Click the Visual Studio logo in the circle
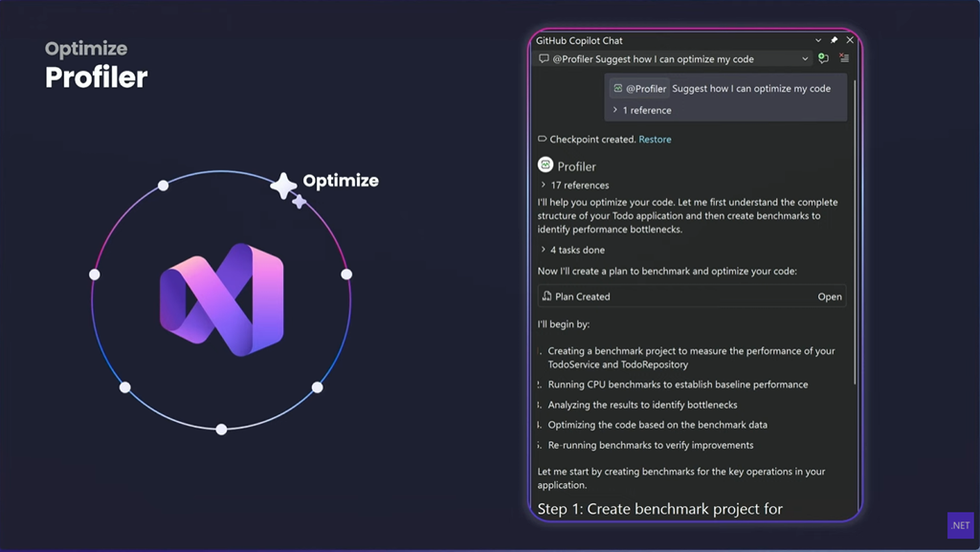The height and width of the screenshot is (552, 980). (221, 299)
